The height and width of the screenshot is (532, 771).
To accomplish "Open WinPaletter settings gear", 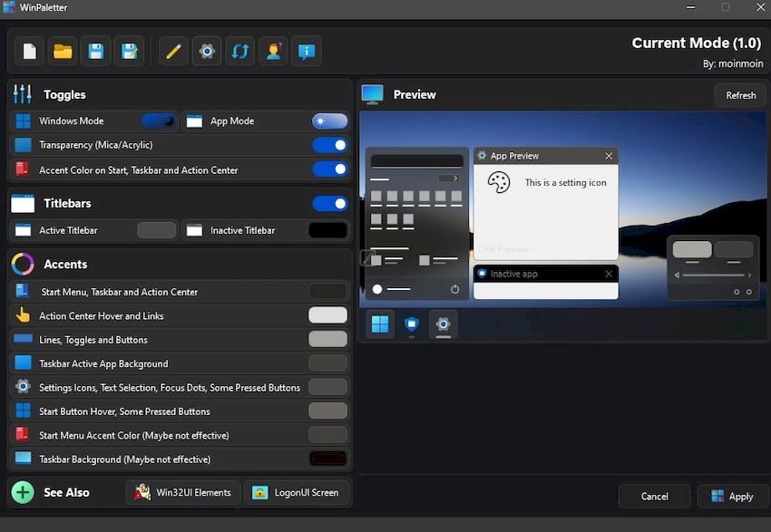I will click(206, 51).
